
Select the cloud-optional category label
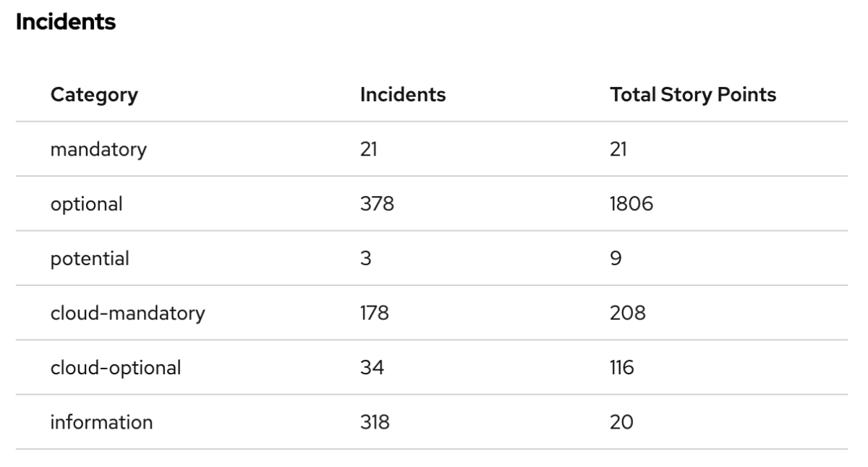pyautogui.click(x=115, y=368)
